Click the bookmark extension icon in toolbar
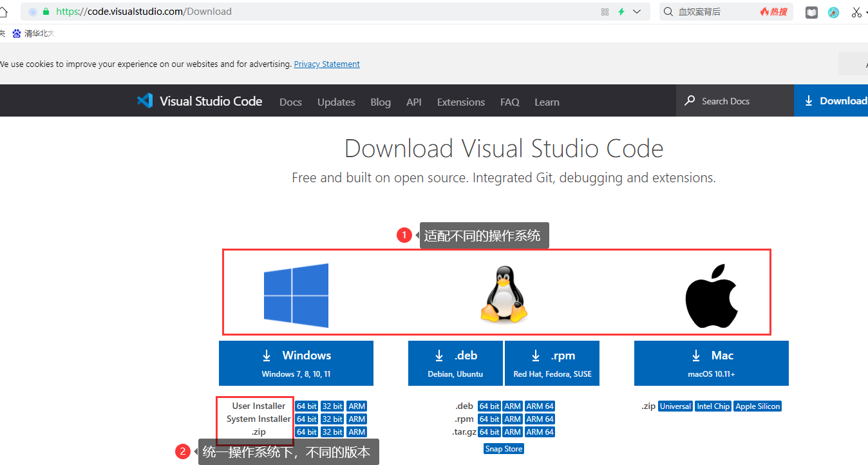This screenshot has width=868, height=465. (811, 12)
